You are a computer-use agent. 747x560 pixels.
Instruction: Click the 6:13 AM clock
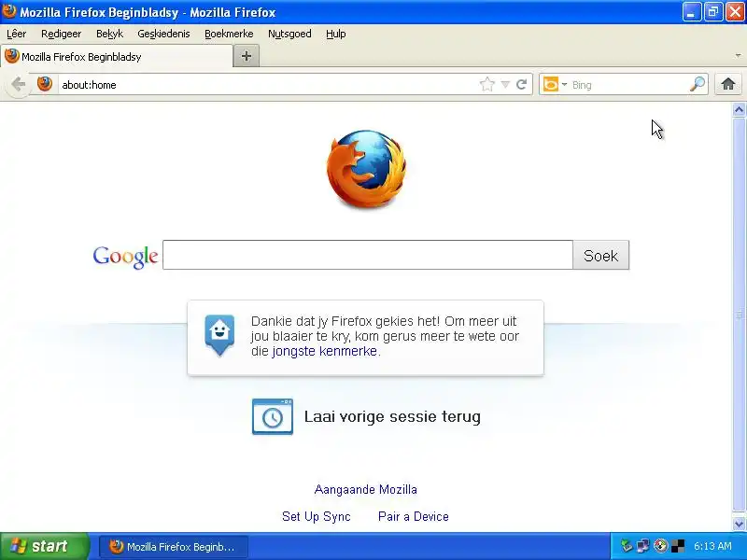tap(712, 546)
